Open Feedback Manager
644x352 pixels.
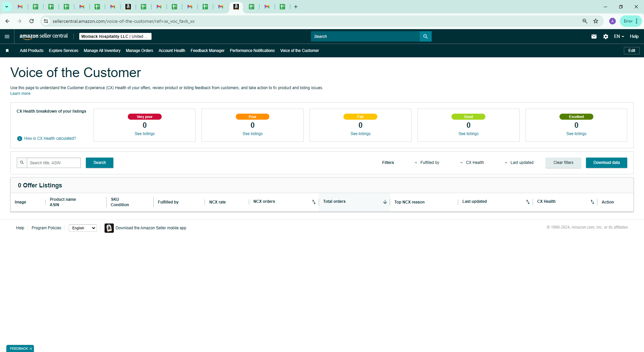tap(208, 51)
